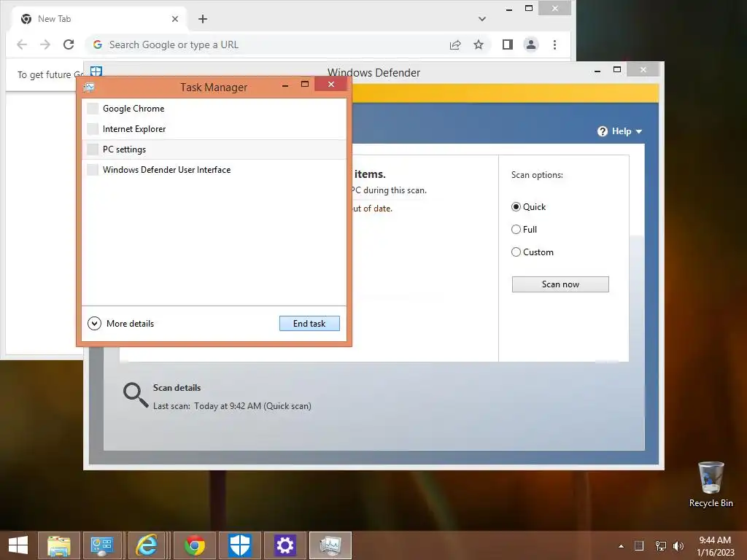Screen dimensions: 747x560
Task: Select Task Manager icon on taskbar
Action: [330, 545]
